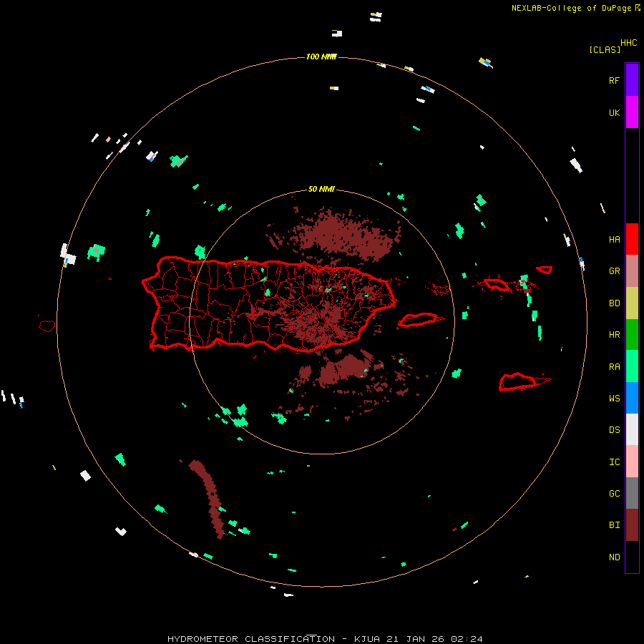Click the UK legend label
644x644 pixels.
[x=615, y=112]
